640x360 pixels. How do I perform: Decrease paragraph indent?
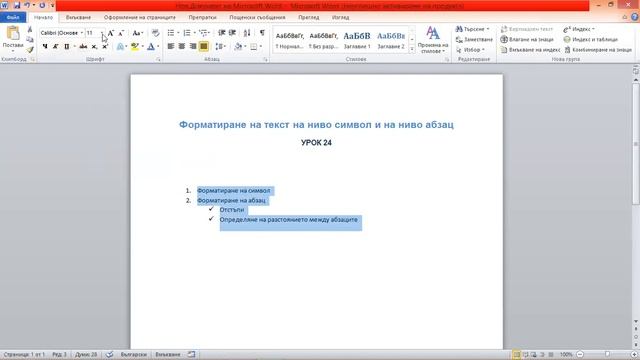(222, 33)
